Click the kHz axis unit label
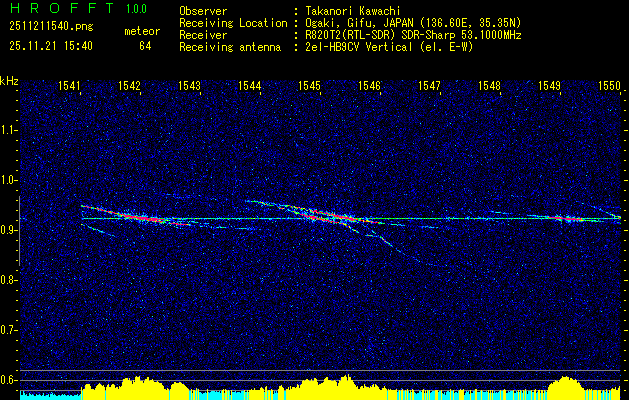The height and width of the screenshot is (400, 629). pyautogui.click(x=9, y=81)
